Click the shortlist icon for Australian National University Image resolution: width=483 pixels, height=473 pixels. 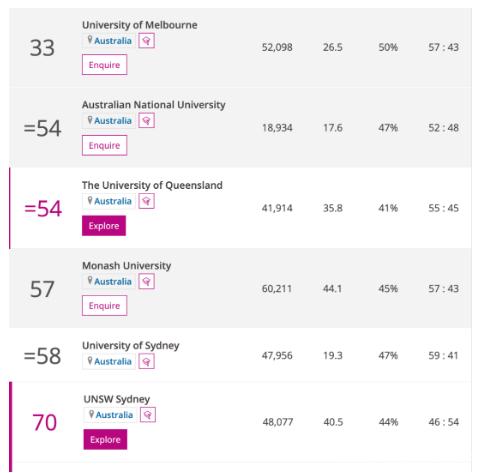(x=146, y=121)
